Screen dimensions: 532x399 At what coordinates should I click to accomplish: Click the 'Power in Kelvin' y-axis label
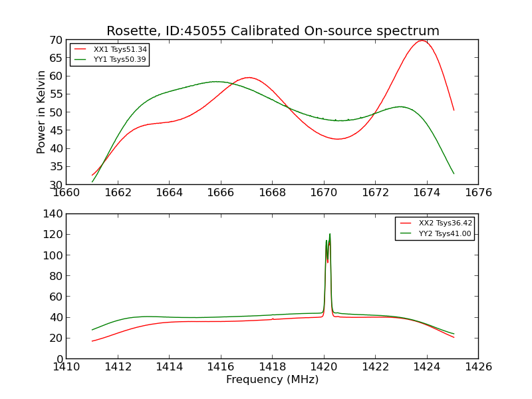[41, 112]
